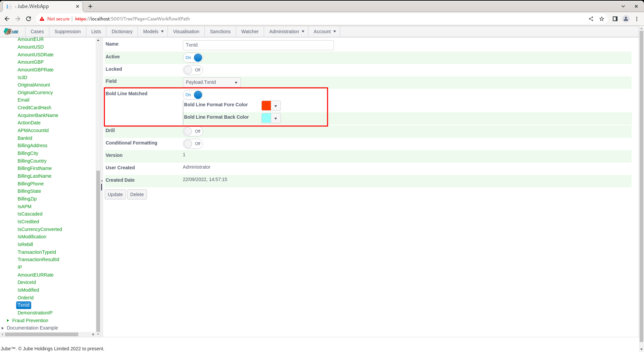Image resolution: width=644 pixels, height=352 pixels.
Task: Toggle Bold Line Matched switch
Action: [x=193, y=95]
